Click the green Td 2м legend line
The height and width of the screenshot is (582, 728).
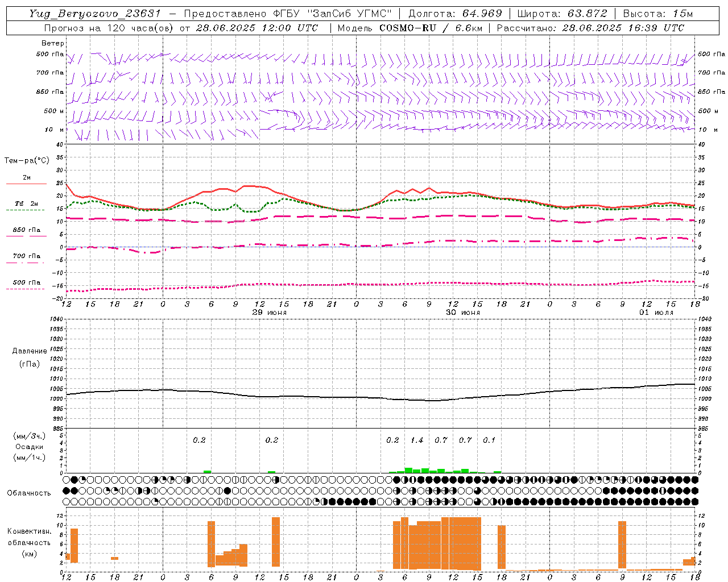[x=25, y=210]
